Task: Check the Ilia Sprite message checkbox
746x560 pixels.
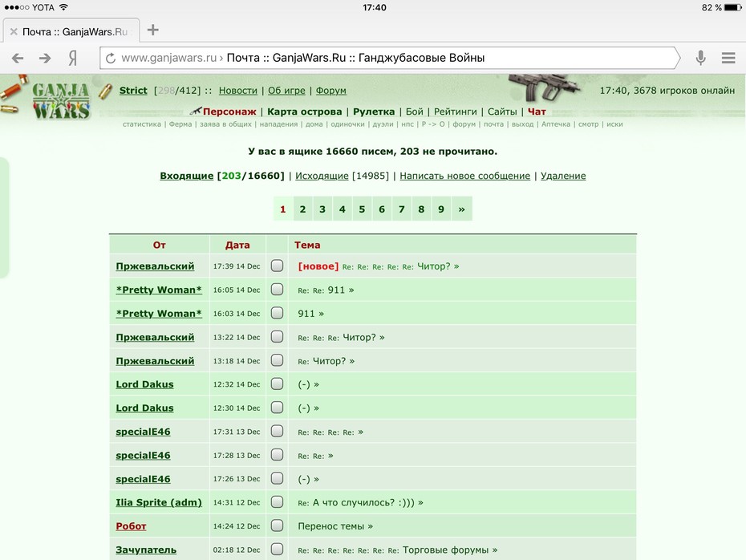Action: (x=277, y=502)
